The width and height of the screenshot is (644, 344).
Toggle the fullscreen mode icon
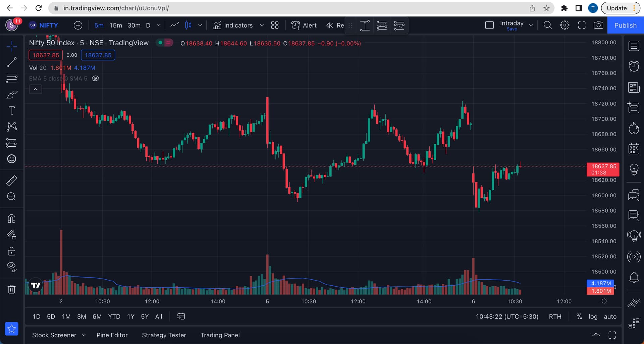(x=582, y=25)
